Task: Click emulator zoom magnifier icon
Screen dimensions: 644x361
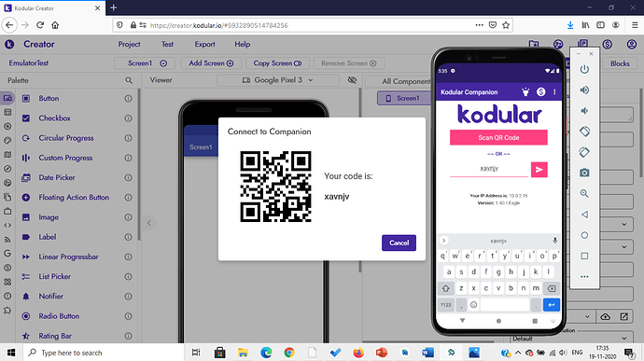Action: click(x=584, y=193)
